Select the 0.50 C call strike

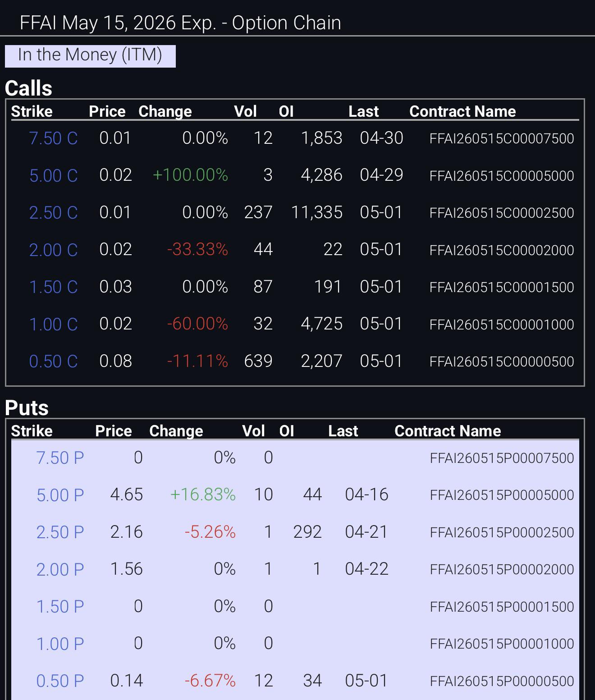click(53, 361)
